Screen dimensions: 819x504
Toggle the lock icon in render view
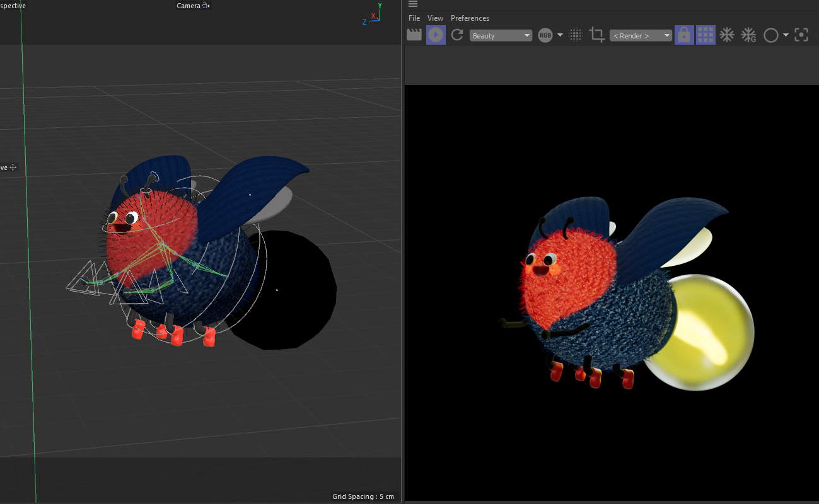[684, 35]
